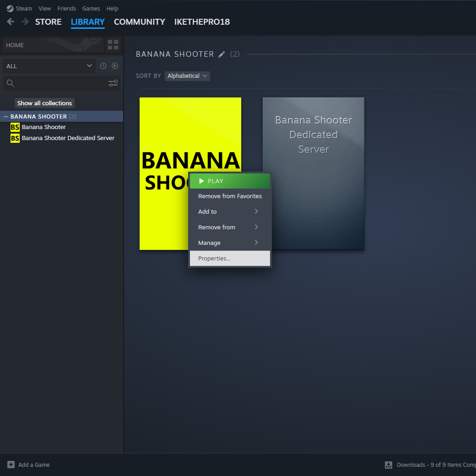476x476 pixels.
Task: Open the COMMUNITY tab
Action: pyautogui.click(x=139, y=22)
